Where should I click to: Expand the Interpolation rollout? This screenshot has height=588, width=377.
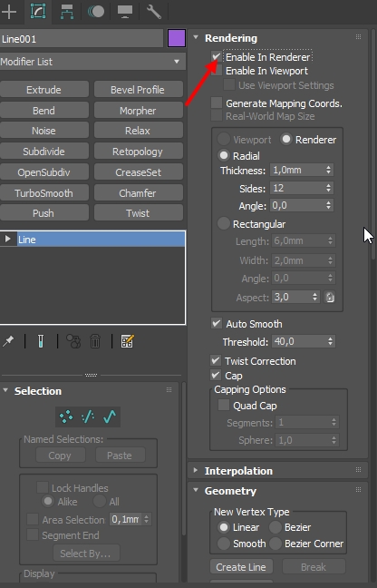(238, 471)
